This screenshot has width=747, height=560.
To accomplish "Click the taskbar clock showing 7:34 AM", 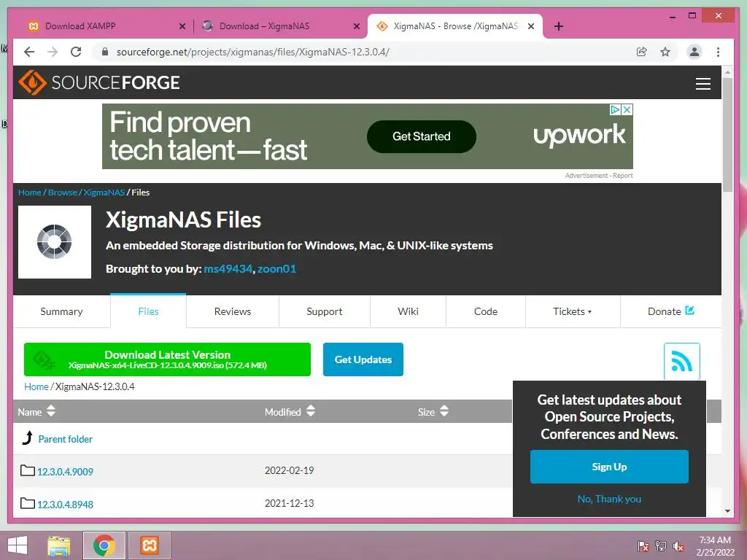I will click(x=715, y=546).
